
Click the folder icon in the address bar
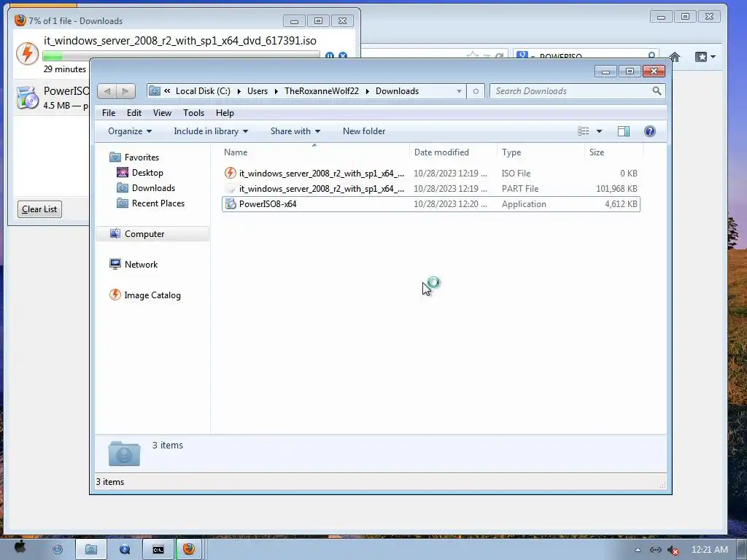tap(155, 90)
